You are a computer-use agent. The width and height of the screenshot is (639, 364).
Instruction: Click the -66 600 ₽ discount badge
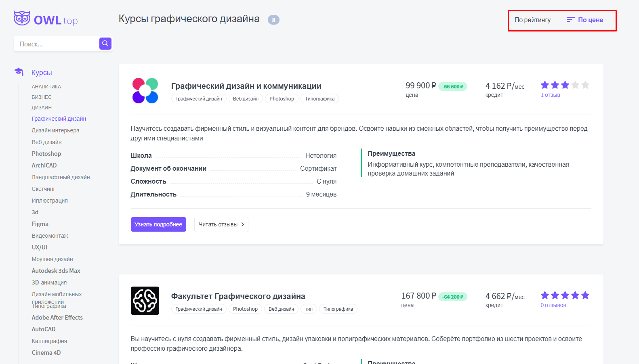pos(452,86)
